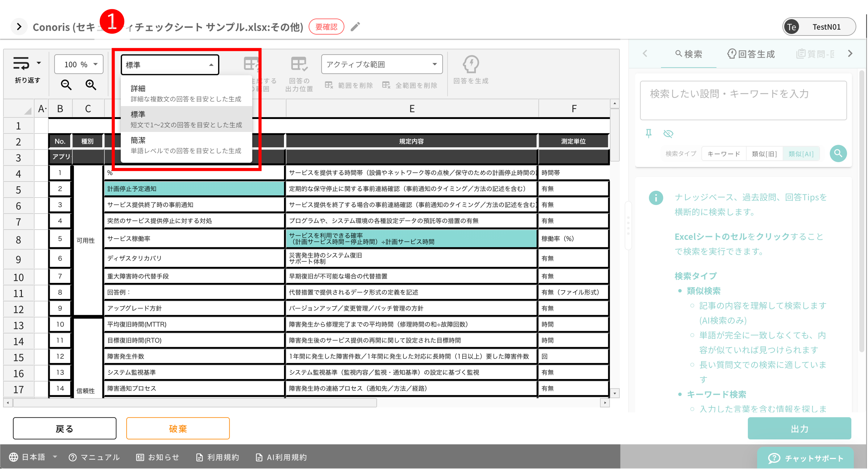868x469 pixels.
Task: Select column E header
Action: 412,109
